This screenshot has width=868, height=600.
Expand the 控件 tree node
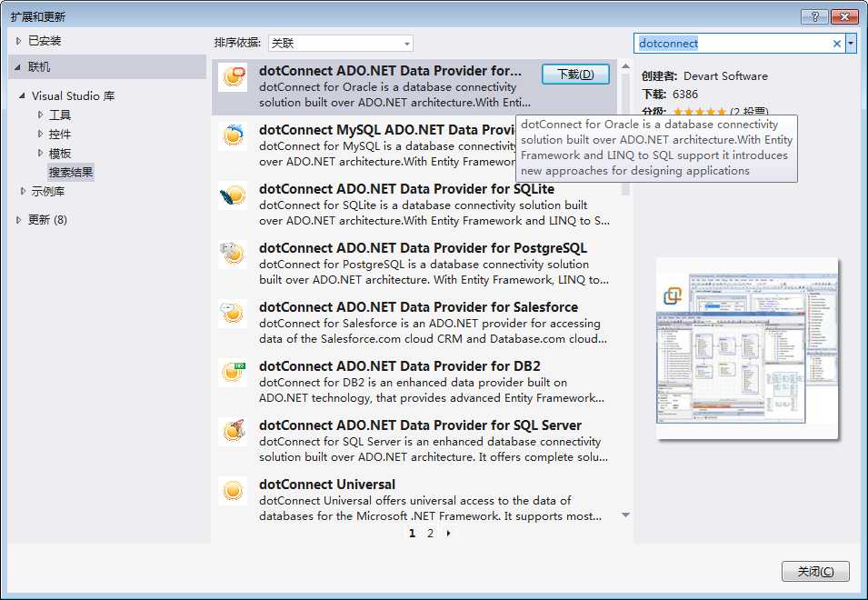click(x=40, y=134)
